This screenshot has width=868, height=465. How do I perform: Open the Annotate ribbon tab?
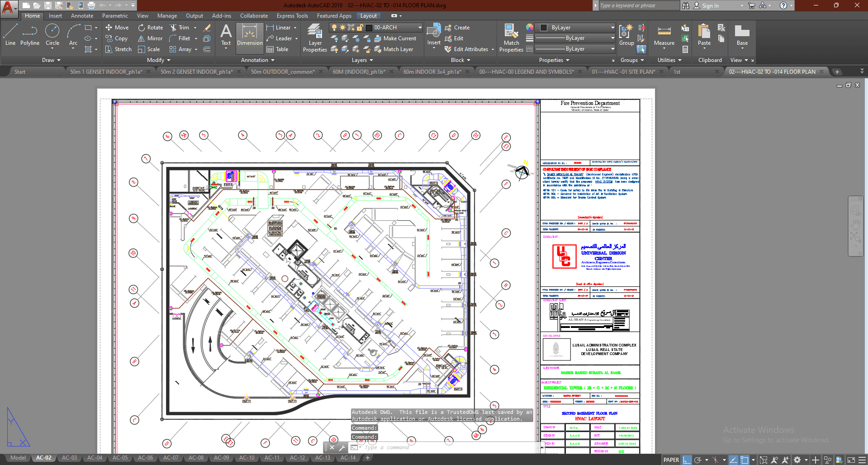pyautogui.click(x=82, y=16)
